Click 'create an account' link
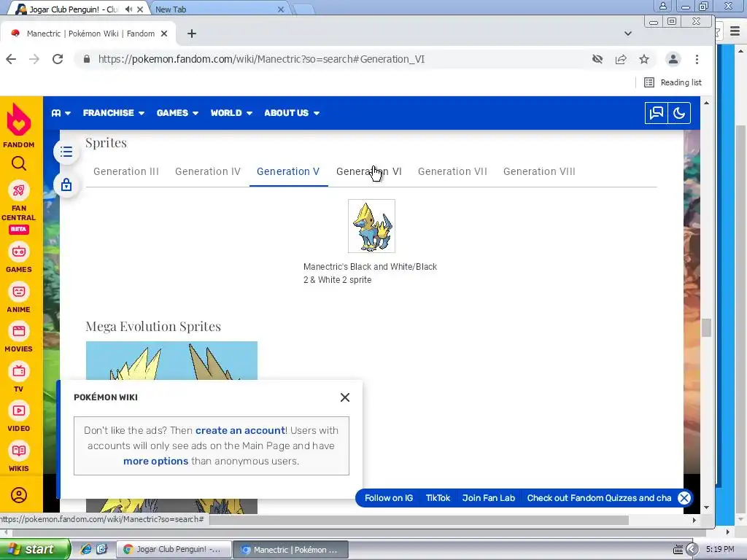This screenshot has height=560, width=747. (240, 430)
